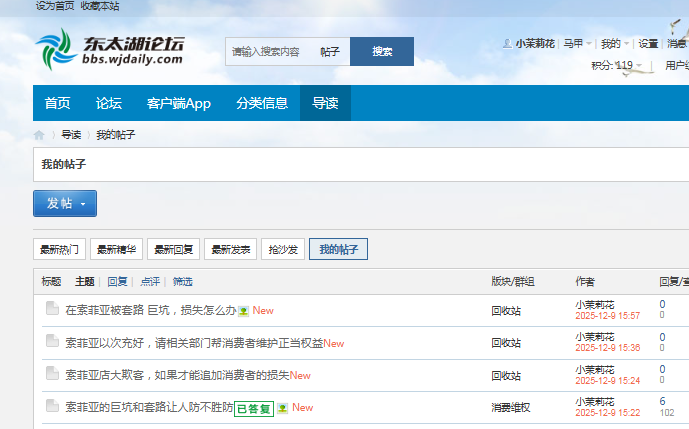
Task: Click the home icon in breadcrumb
Action: pyautogui.click(x=39, y=135)
